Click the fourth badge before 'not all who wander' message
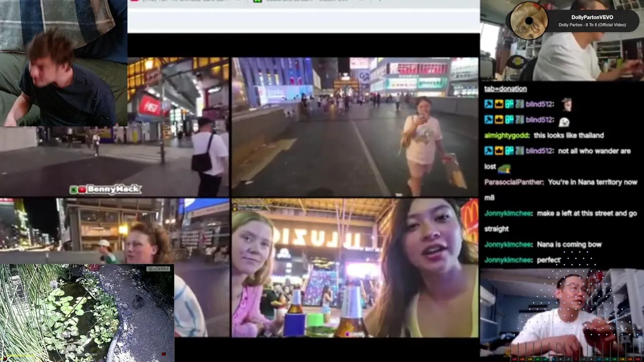Image resolution: width=644 pixels, height=362 pixels. 519,151
